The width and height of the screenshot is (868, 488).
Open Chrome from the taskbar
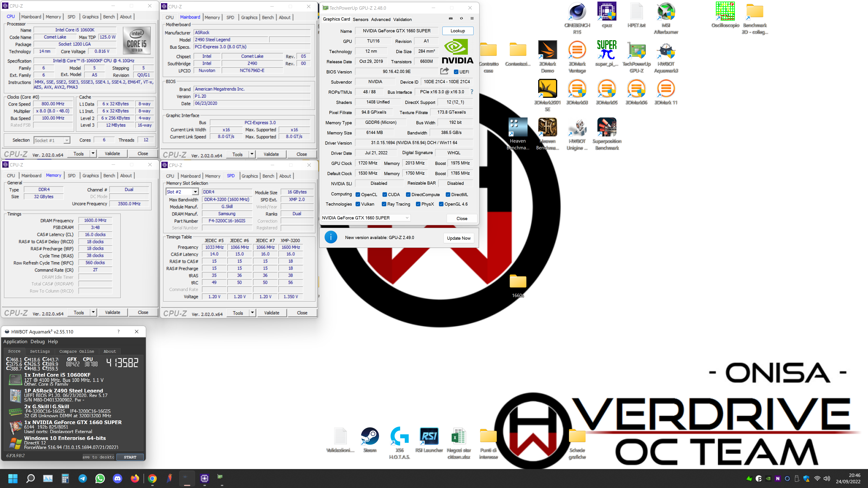point(152,478)
